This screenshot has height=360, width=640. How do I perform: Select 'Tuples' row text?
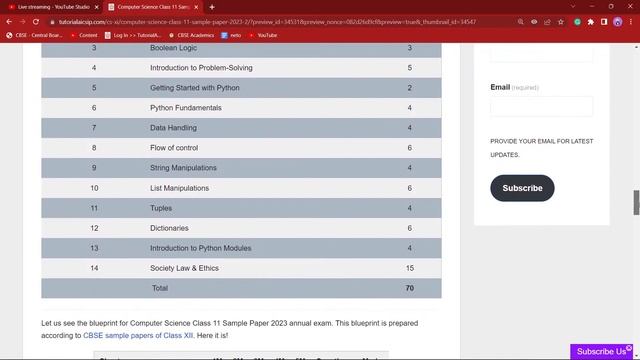pyautogui.click(x=161, y=208)
